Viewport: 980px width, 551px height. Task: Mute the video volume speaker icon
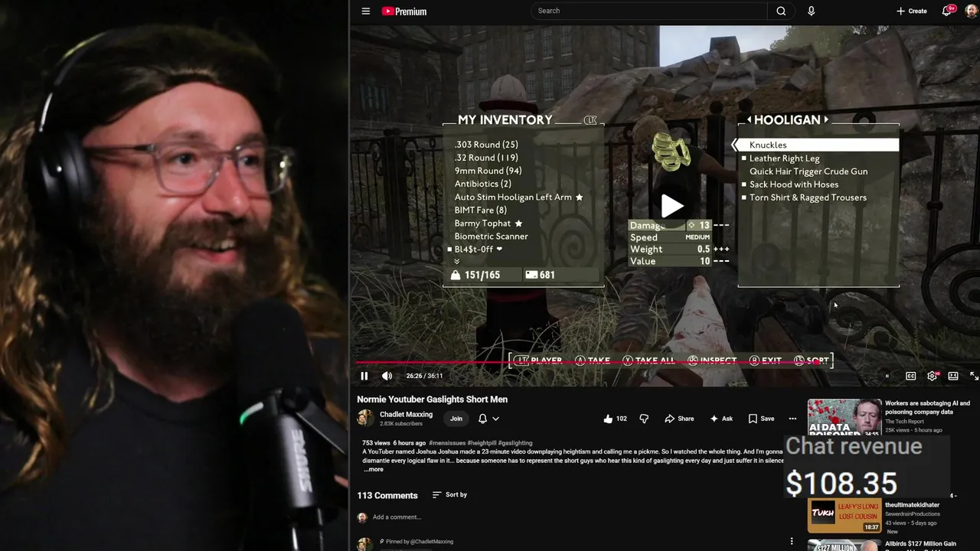[x=387, y=376]
